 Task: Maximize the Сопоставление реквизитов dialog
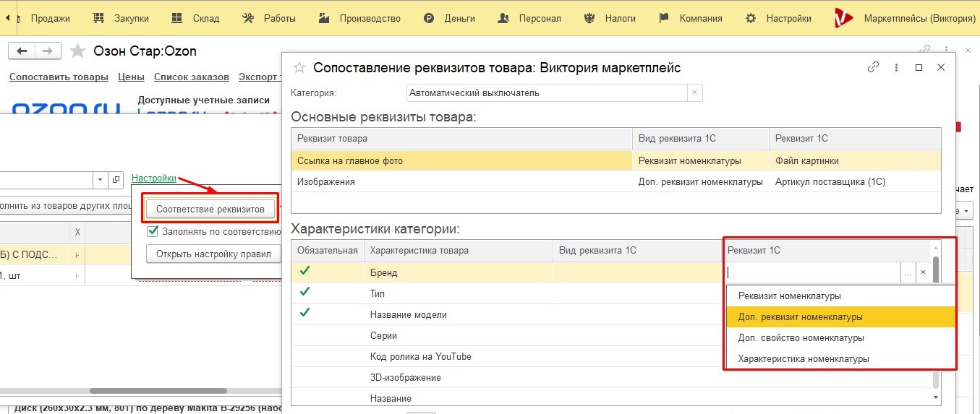tap(919, 67)
